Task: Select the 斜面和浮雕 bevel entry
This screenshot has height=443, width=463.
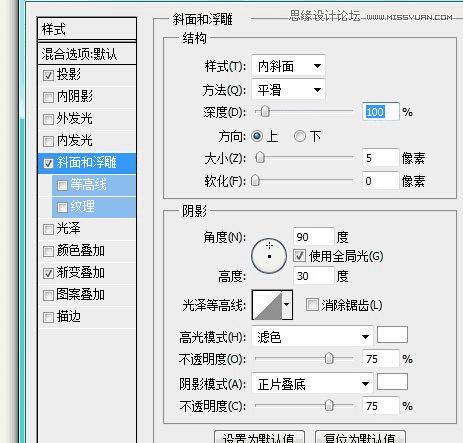Action: [x=87, y=163]
